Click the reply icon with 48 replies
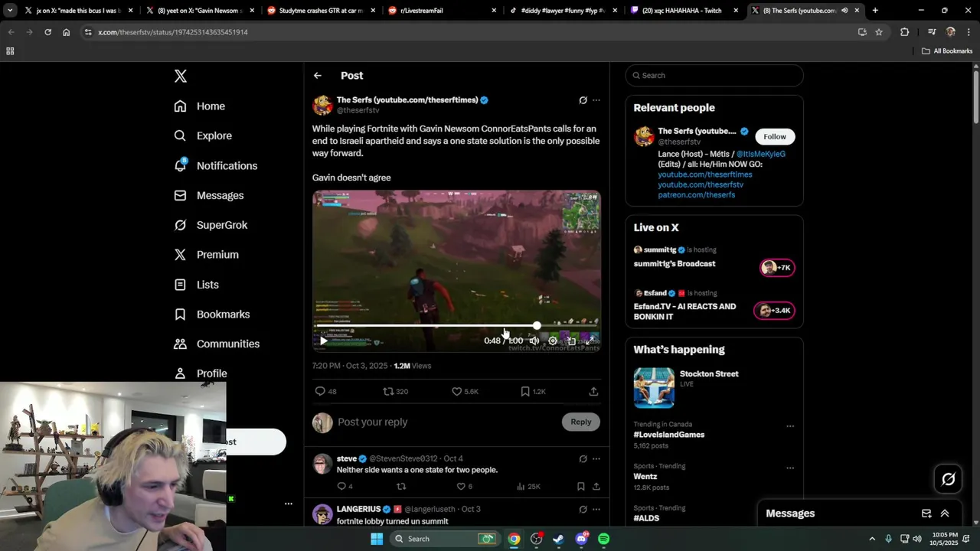Screen dimensions: 980x551 pyautogui.click(x=320, y=391)
